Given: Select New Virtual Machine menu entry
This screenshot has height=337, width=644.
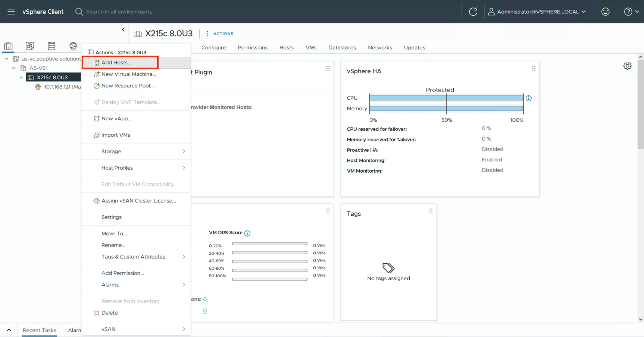Looking at the screenshot, I should 129,74.
